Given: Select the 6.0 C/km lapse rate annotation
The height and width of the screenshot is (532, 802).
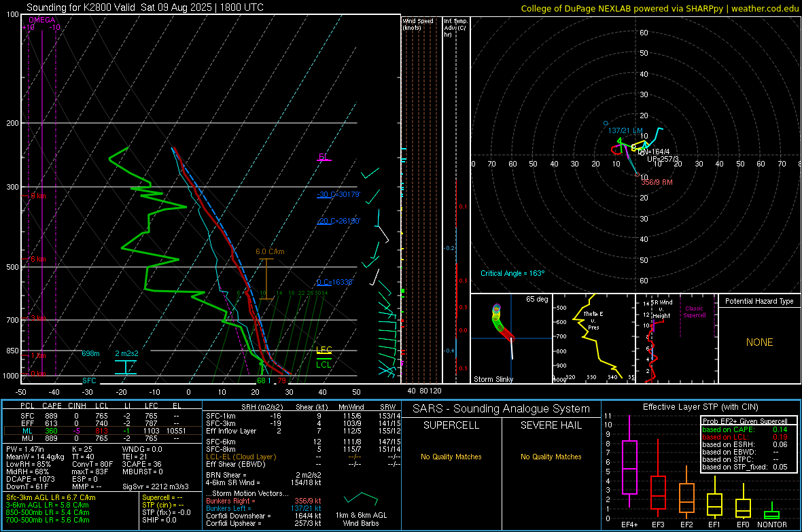Looking at the screenshot, I should 270,251.
